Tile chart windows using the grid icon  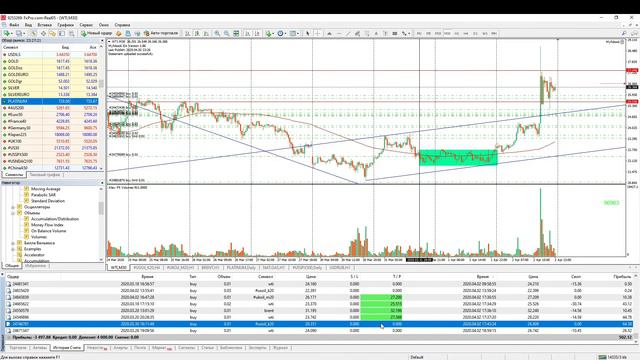(x=236, y=33)
